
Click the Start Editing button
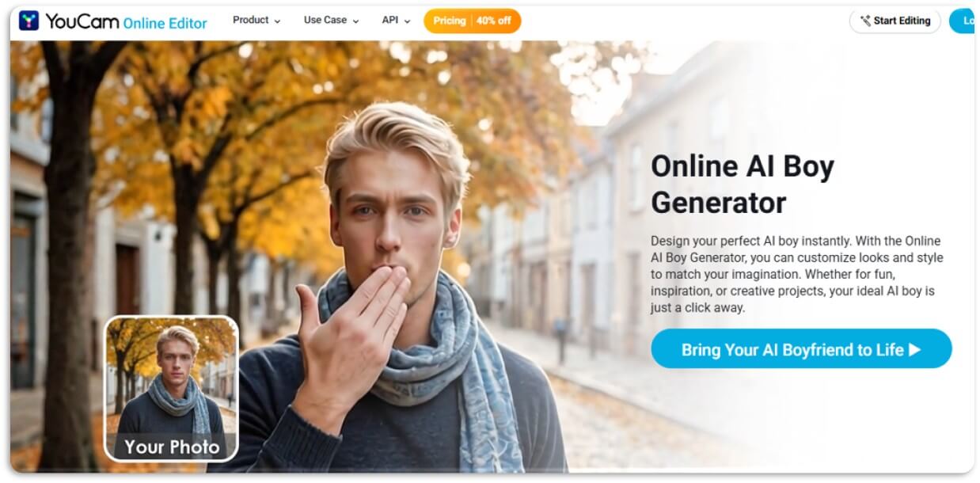895,21
